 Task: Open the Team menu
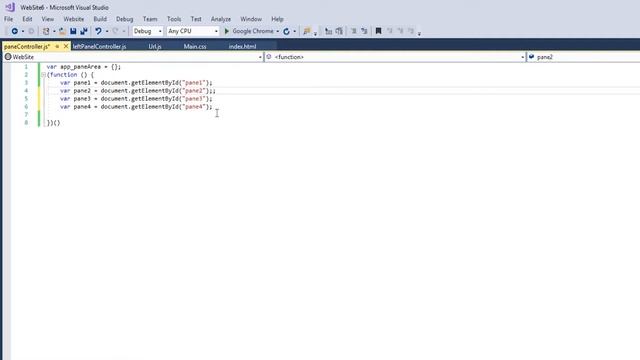(150, 19)
